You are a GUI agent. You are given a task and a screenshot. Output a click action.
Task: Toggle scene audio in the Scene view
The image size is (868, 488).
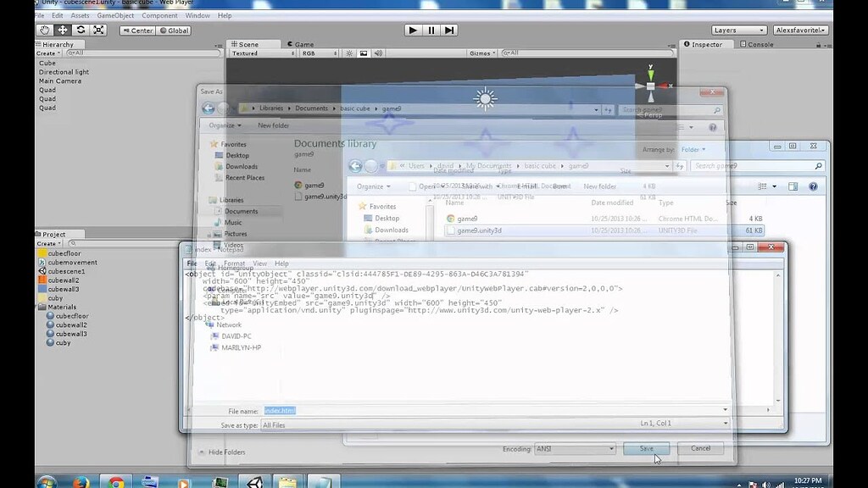(379, 53)
